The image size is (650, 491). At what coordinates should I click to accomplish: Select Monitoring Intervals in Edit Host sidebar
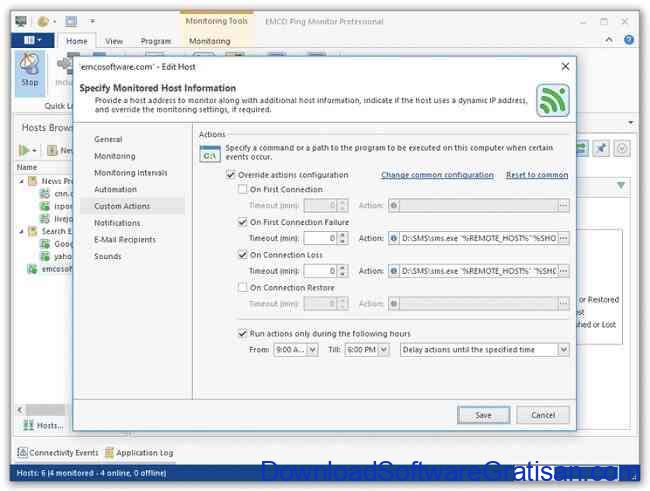[131, 173]
